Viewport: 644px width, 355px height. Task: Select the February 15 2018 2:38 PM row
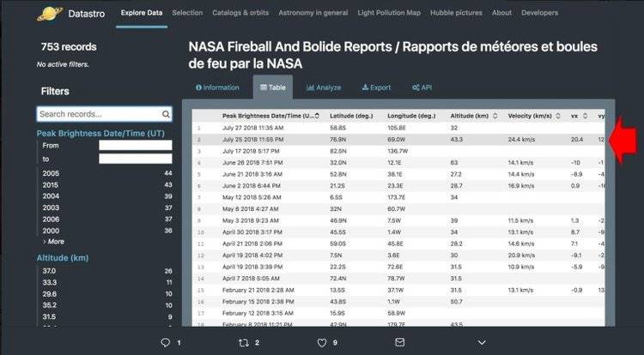(x=398, y=302)
